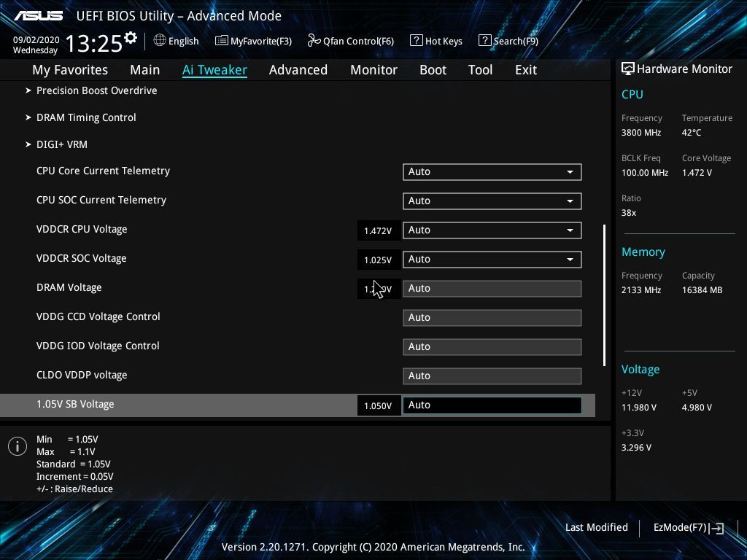Click the EzMode exit arrow icon
The image size is (747, 560).
(716, 528)
